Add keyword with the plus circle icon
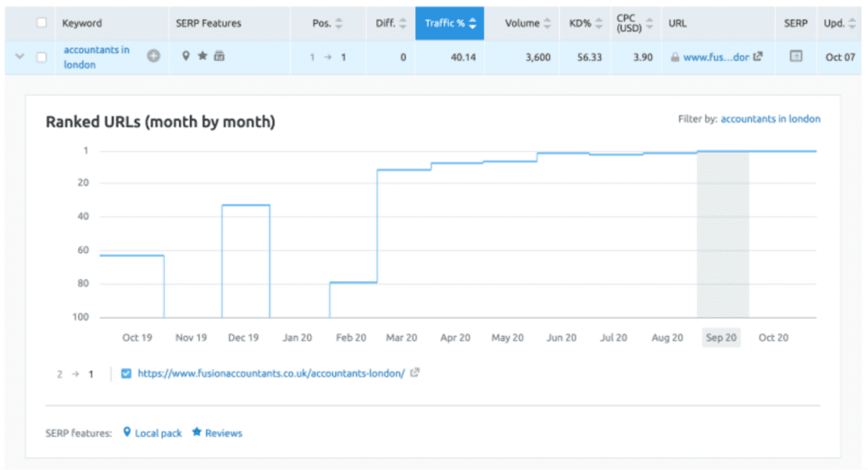This screenshot has width=868, height=470. pos(153,56)
